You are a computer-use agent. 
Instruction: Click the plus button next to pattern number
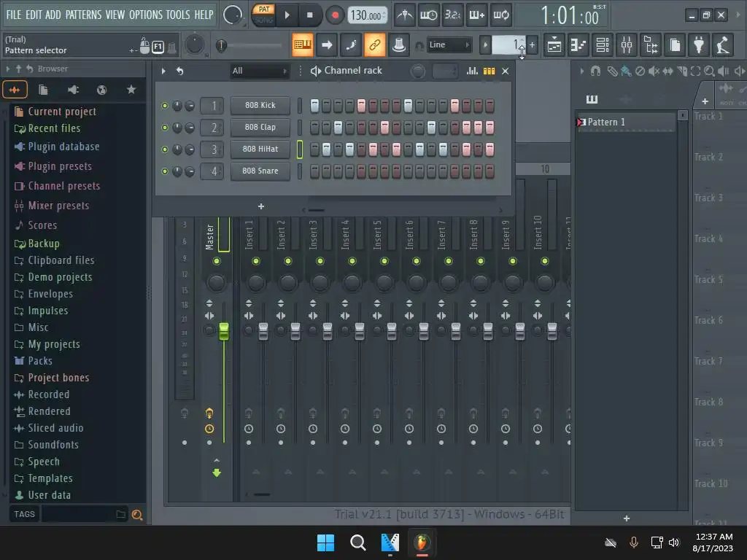pos(532,44)
